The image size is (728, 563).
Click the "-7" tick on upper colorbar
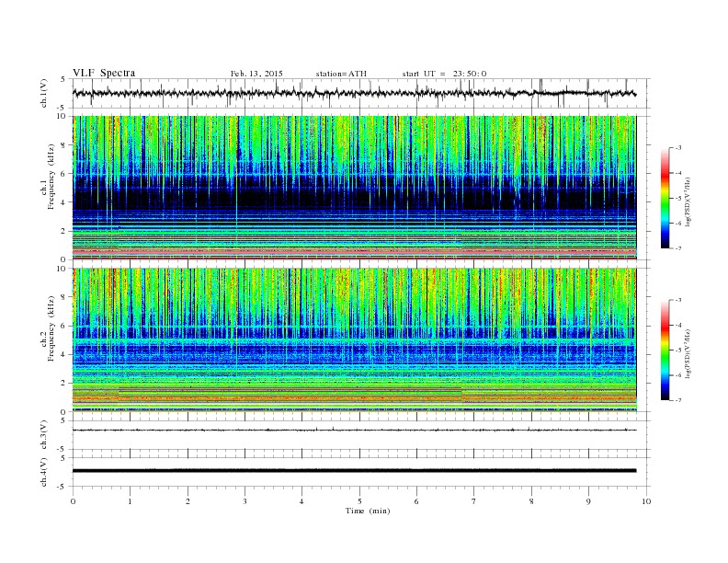point(678,248)
